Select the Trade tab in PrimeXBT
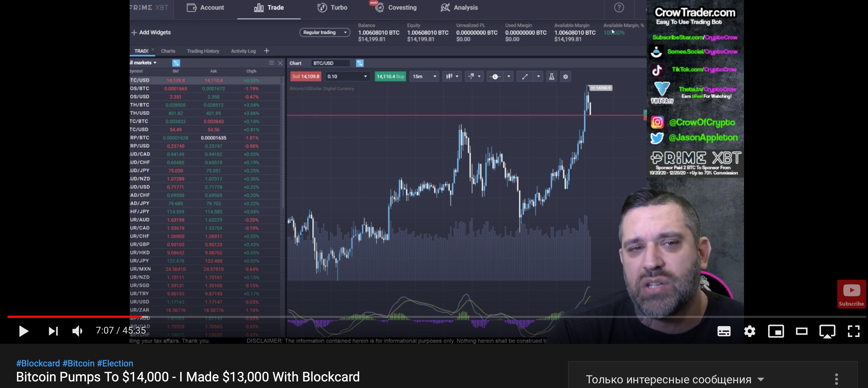The image size is (868, 388). 269,8
